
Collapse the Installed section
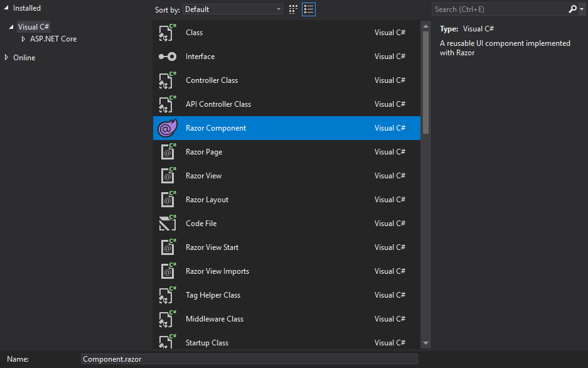pos(7,8)
